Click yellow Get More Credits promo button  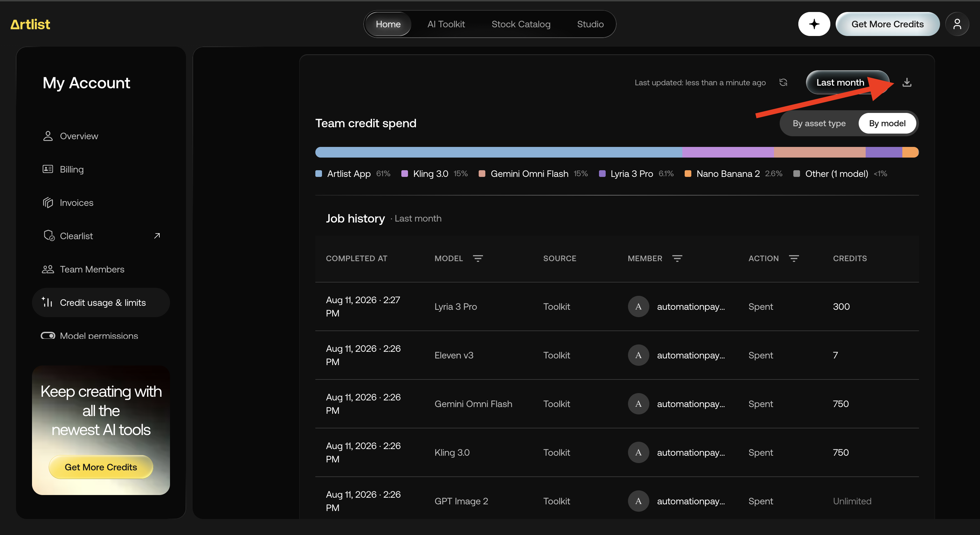(x=101, y=467)
